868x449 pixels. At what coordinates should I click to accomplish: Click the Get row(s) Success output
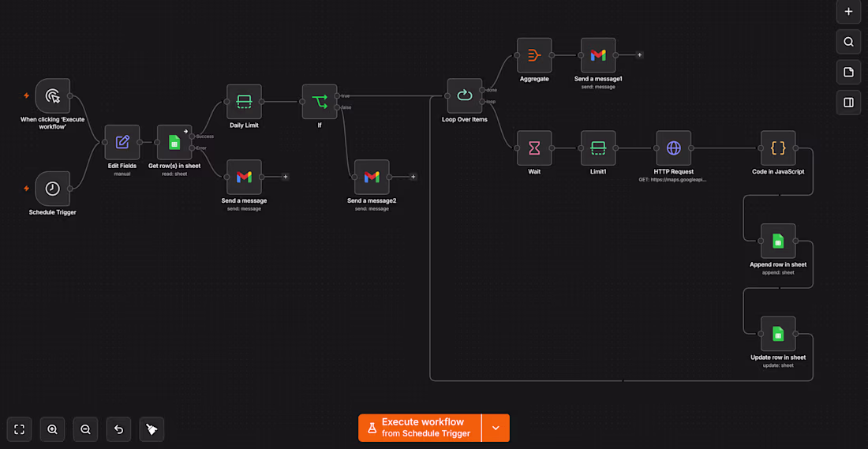192,137
